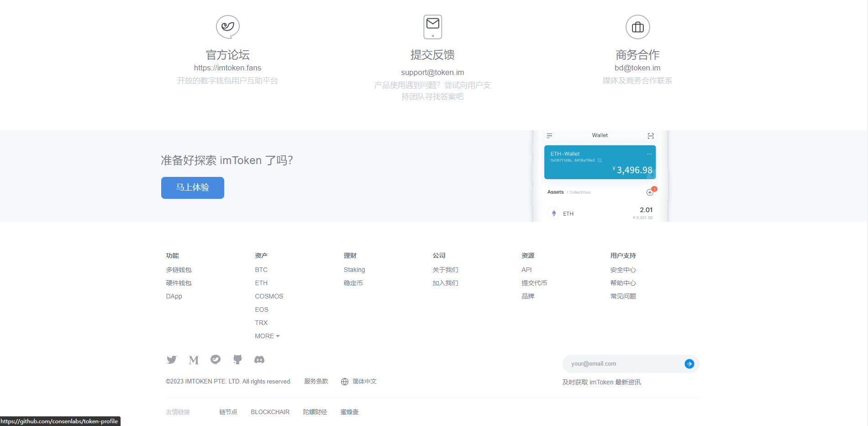The image size is (868, 426).
Task: Open the 关于我们 link
Action: [x=445, y=270]
